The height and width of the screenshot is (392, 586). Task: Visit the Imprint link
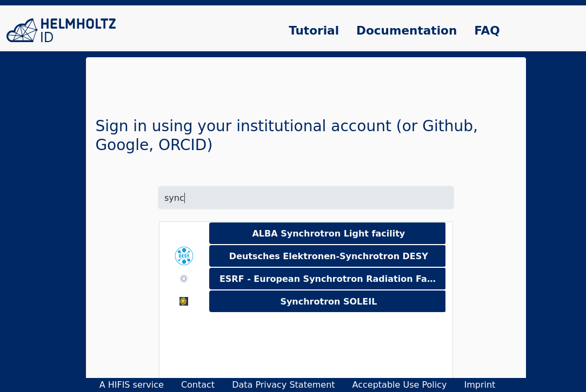pos(480,384)
